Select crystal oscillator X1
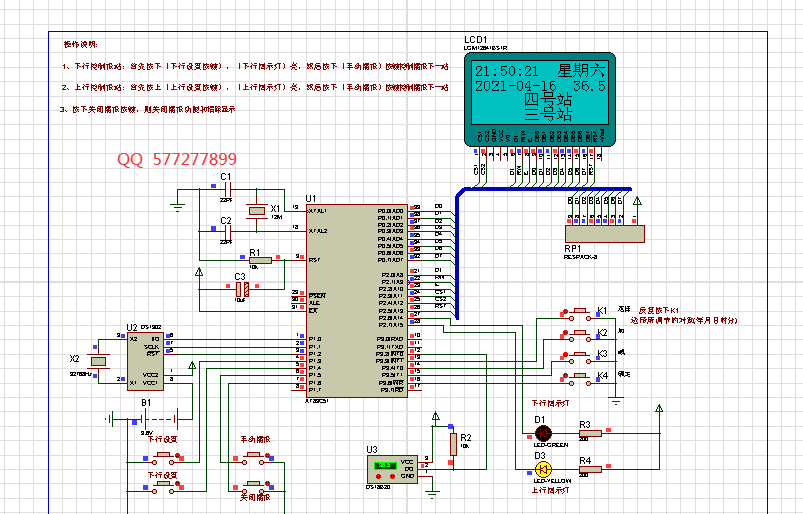803x514 pixels. click(x=257, y=210)
